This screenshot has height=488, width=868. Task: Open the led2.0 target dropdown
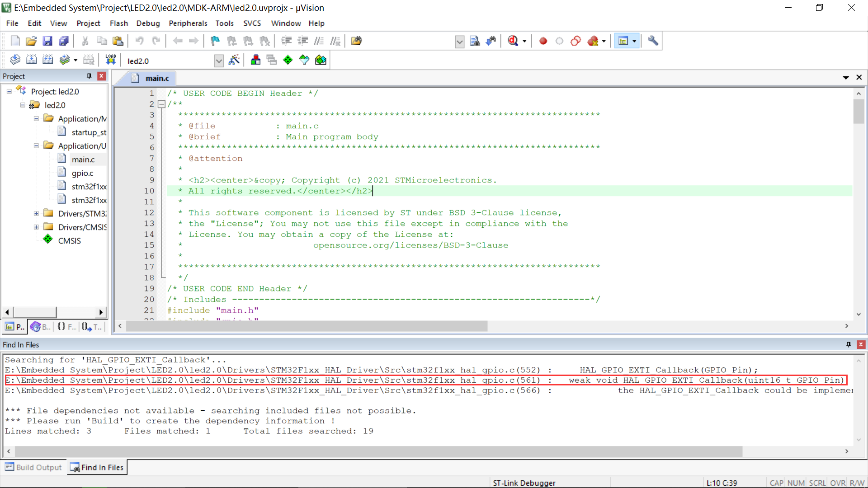[219, 61]
